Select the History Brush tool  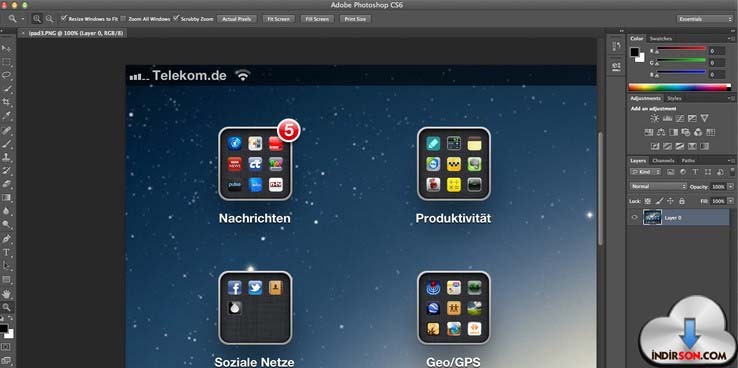[6, 171]
